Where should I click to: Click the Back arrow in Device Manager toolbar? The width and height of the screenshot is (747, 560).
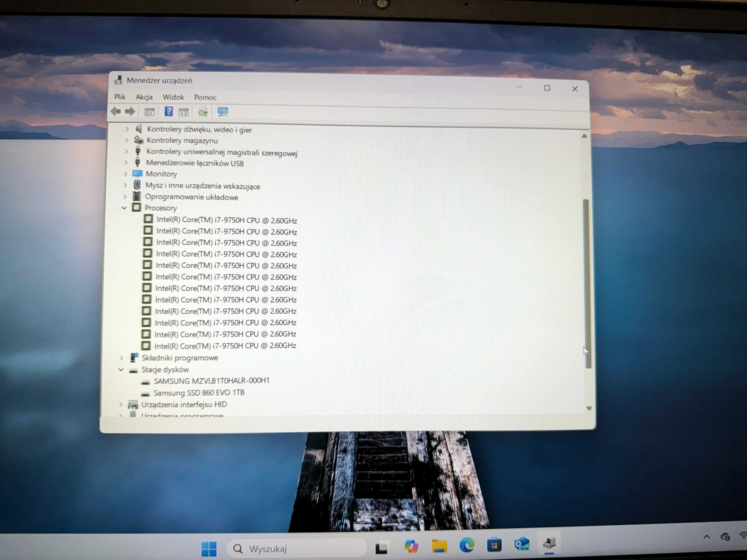click(116, 111)
